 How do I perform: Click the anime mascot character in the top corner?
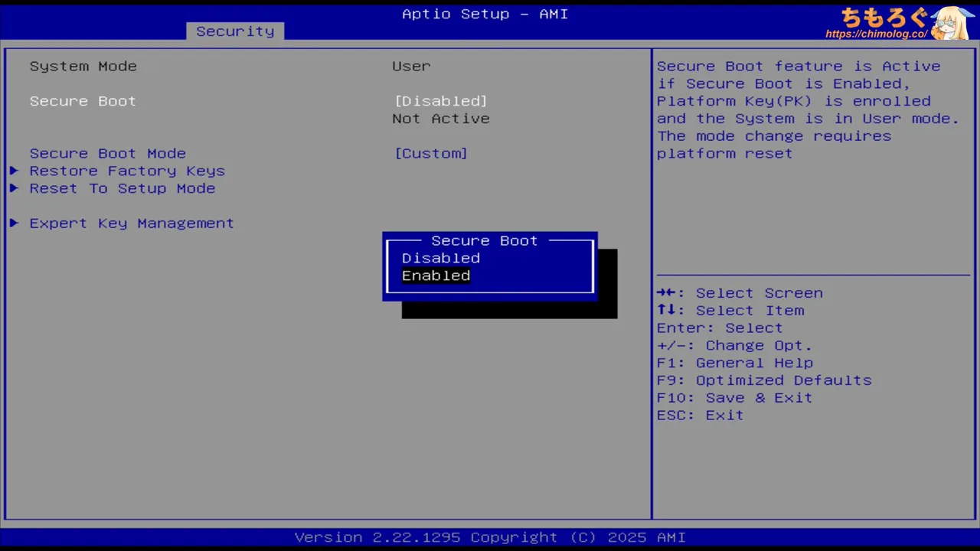(952, 23)
